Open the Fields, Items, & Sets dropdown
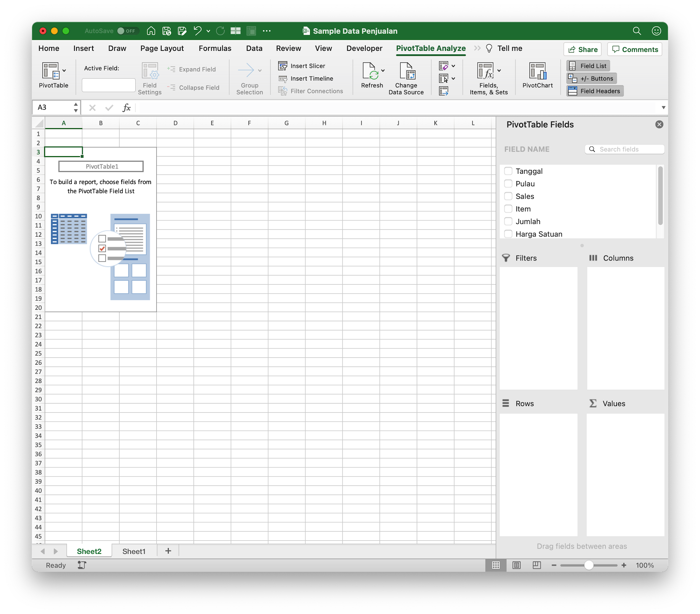Viewport: 700px width, 614px height. [x=499, y=71]
